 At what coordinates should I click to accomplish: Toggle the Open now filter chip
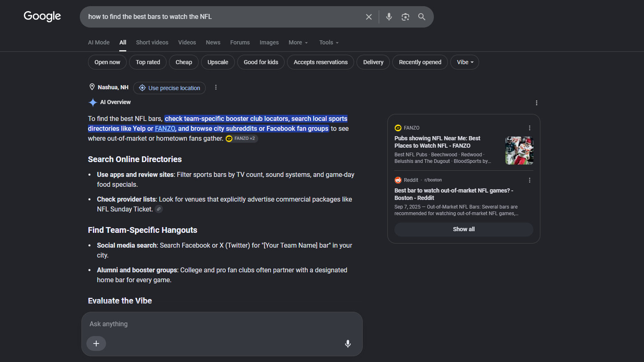[x=107, y=62]
